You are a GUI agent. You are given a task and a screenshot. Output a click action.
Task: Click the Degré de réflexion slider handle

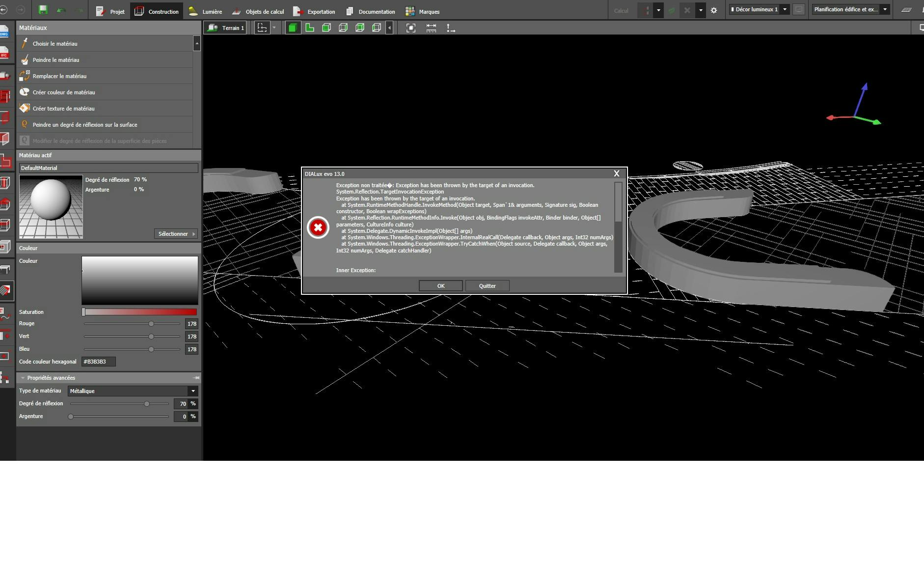147,404
